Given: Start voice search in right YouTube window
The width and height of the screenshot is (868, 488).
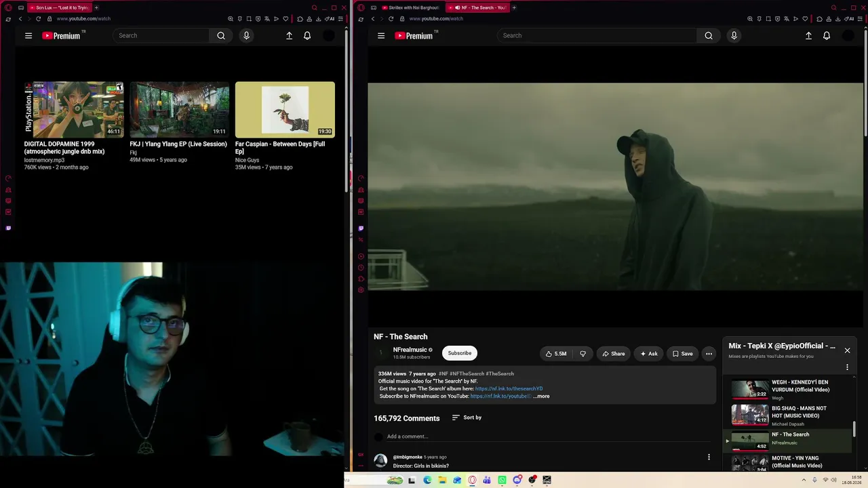Looking at the screenshot, I should [734, 35].
